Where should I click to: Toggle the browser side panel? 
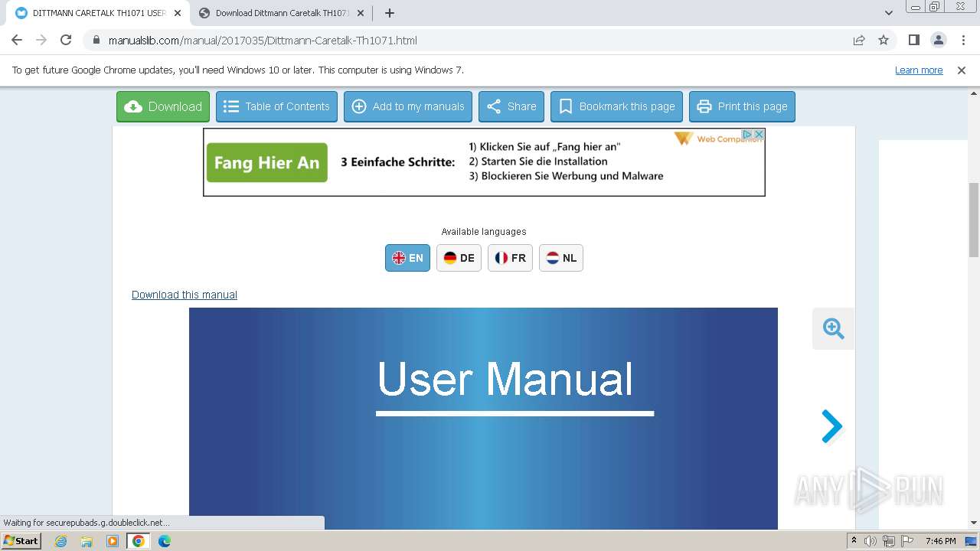(913, 40)
